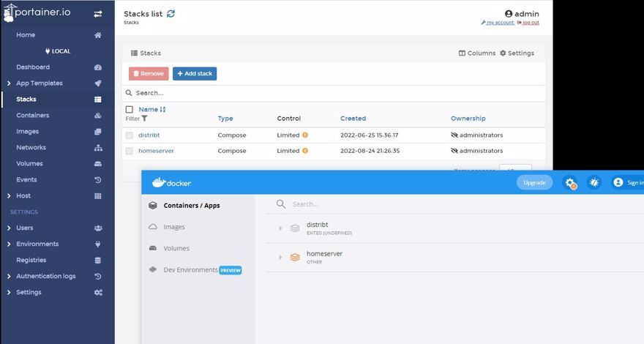Click the Authentication logs history icon
This screenshot has height=344, width=644.
[x=98, y=277]
